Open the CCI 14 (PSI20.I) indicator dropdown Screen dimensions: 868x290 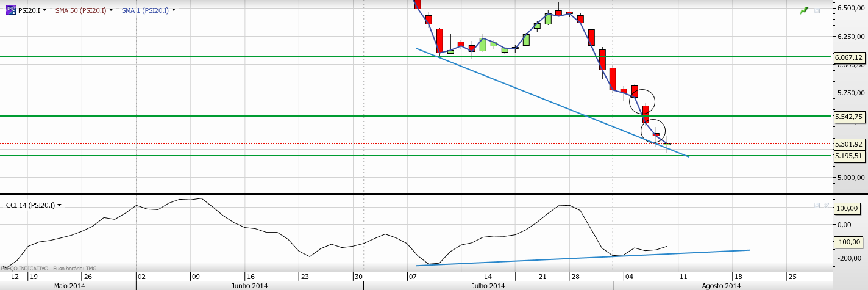tap(59, 205)
